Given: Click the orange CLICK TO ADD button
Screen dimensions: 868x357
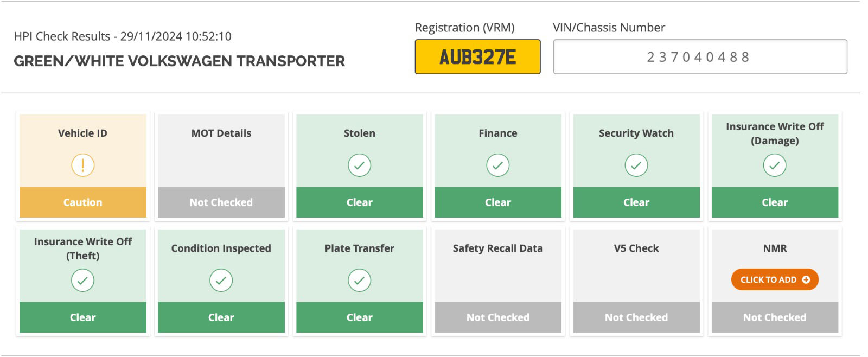Looking at the screenshot, I should 774,279.
